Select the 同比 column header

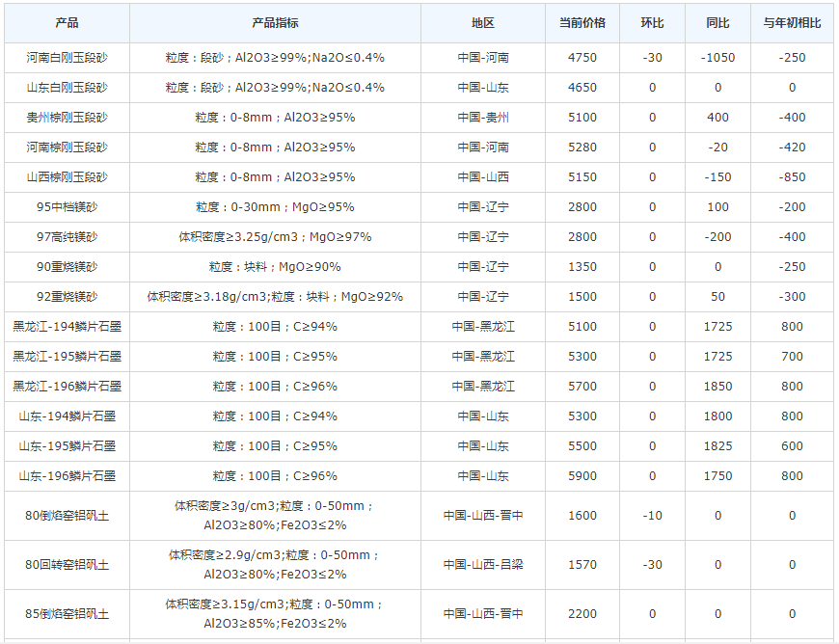(x=717, y=23)
